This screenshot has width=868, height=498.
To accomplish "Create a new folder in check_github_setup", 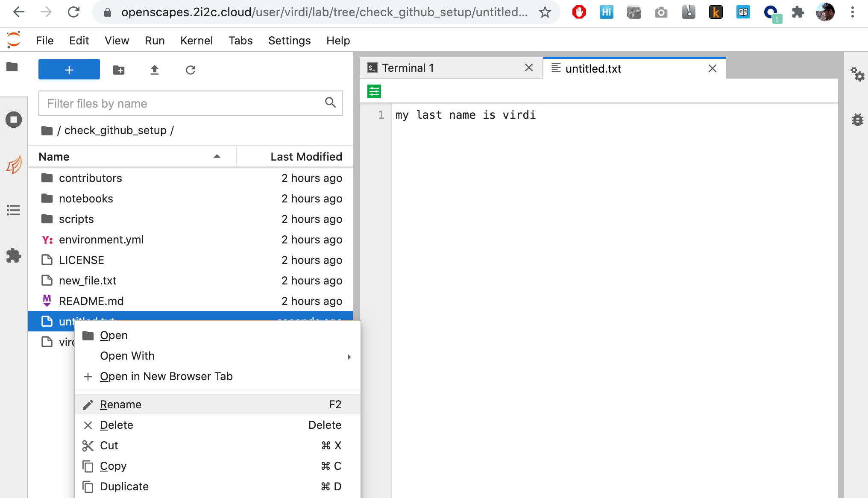I will (x=118, y=70).
